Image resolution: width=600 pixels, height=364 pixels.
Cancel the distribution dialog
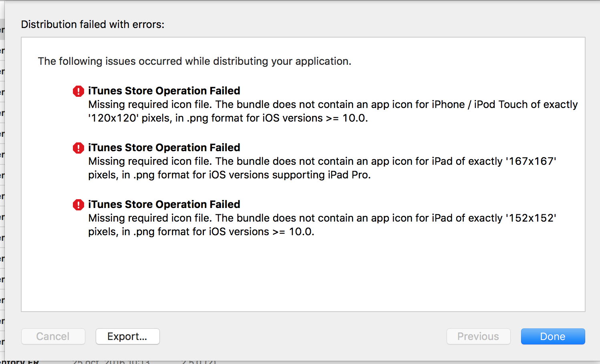coord(53,336)
